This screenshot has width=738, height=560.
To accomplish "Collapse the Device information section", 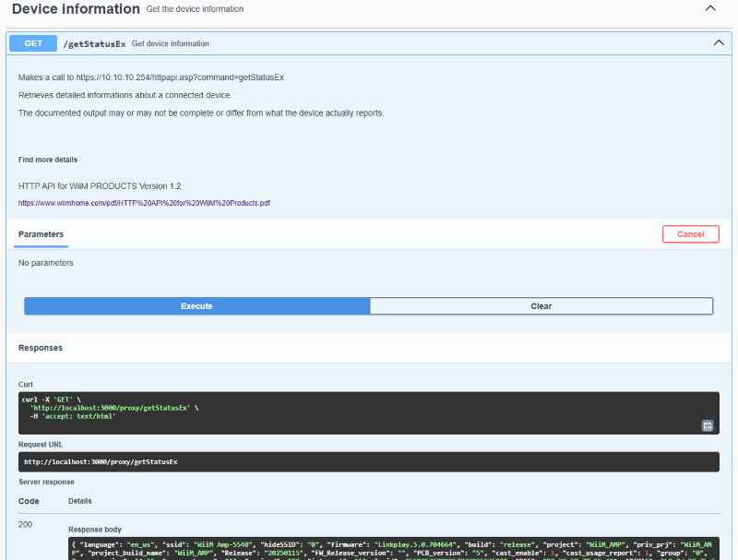I will coord(710,8).
